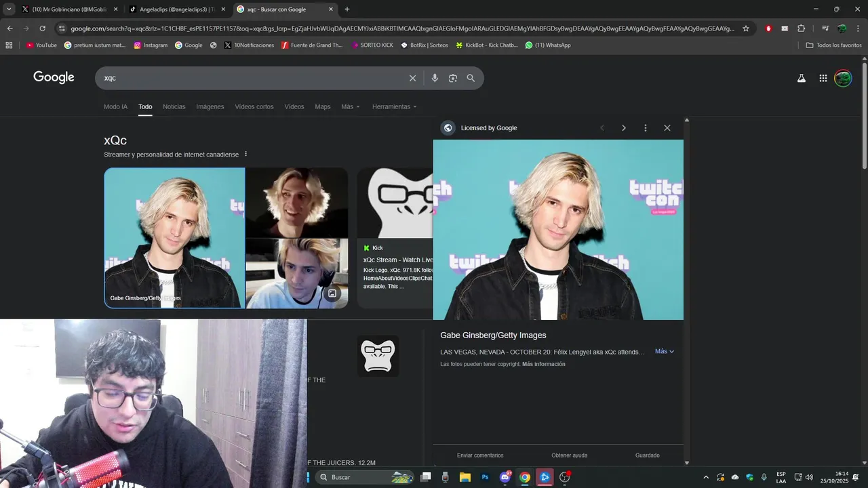Open the 16:14 clock in the tray

point(834,477)
